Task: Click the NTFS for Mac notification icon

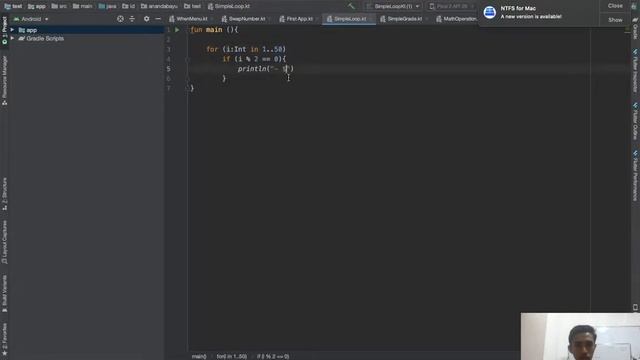Action: tap(489, 12)
